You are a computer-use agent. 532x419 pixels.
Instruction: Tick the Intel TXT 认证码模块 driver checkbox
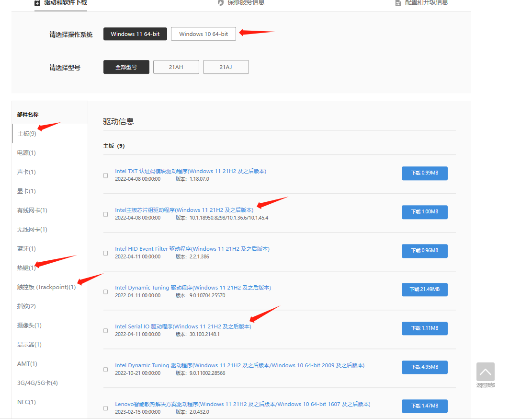coord(106,175)
